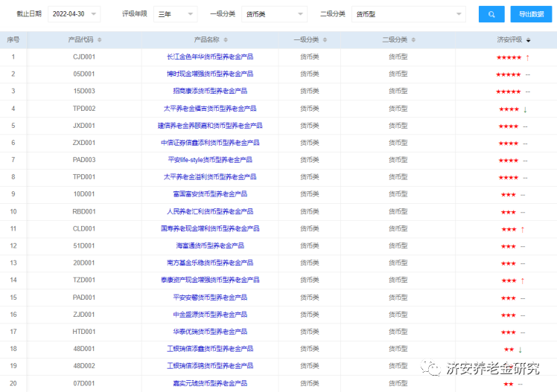Select product code 10D001 cell
The height and width of the screenshot is (392, 557).
(x=84, y=194)
